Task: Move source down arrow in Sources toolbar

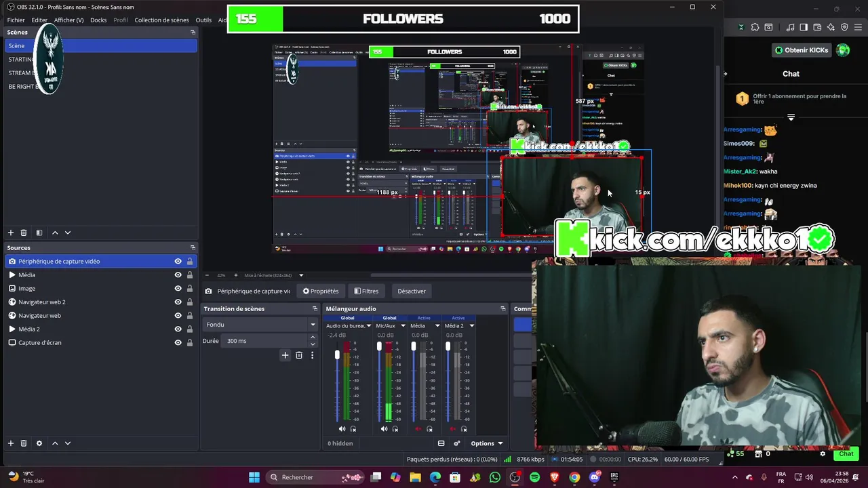Action: [67, 443]
